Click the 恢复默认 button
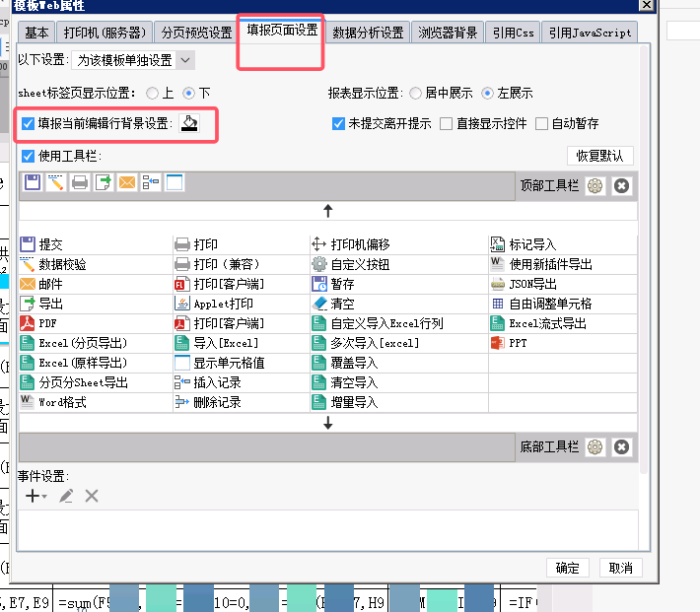This screenshot has width=700, height=612. click(600, 156)
